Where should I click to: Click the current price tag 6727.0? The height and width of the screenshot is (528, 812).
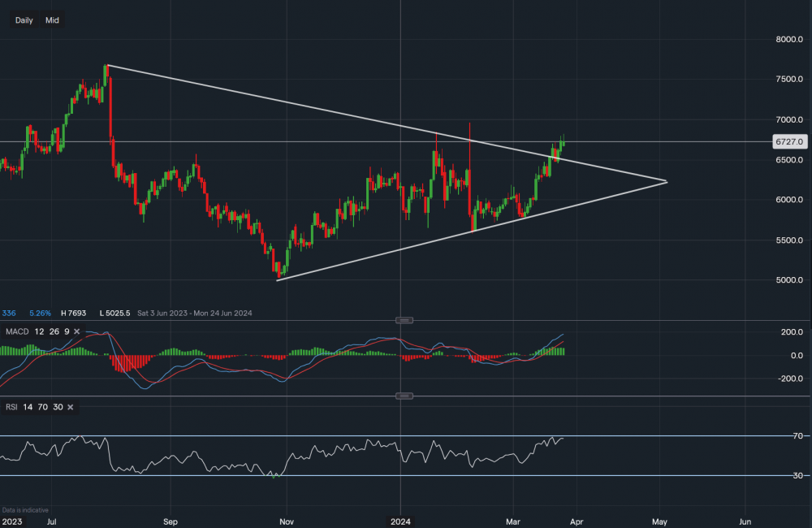[x=789, y=141]
